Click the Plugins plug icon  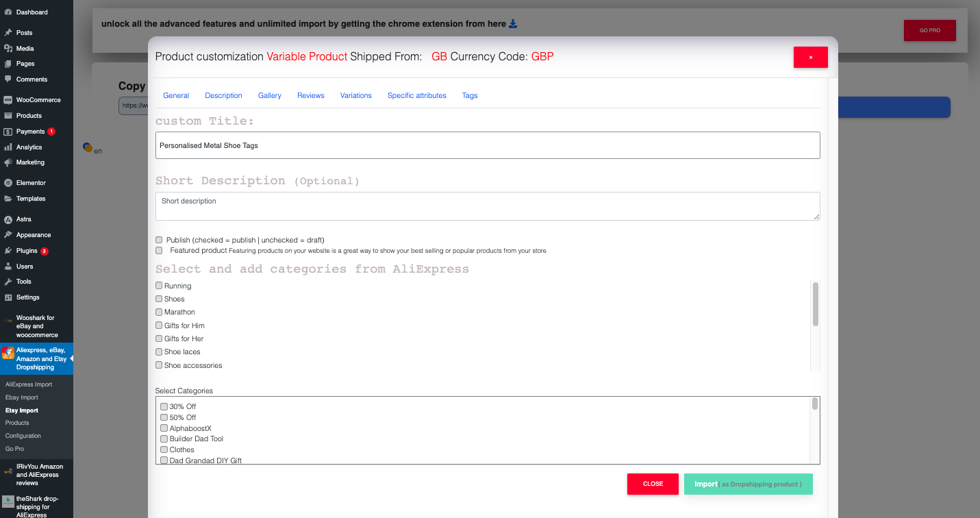coord(8,251)
